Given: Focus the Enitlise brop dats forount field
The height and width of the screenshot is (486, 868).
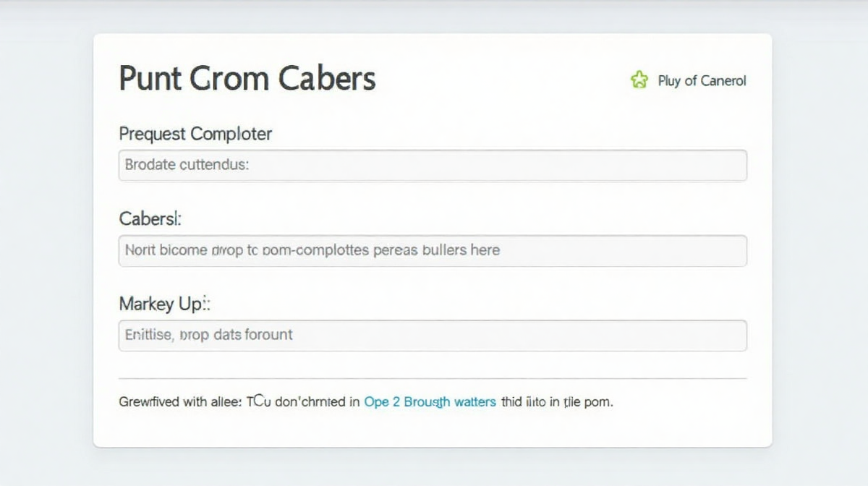Looking at the screenshot, I should (433, 336).
